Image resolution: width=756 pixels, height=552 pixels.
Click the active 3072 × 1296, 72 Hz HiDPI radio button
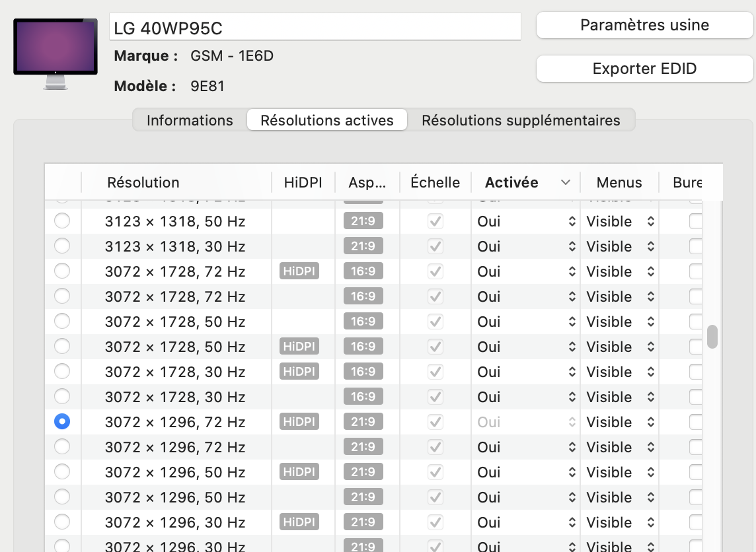62,421
